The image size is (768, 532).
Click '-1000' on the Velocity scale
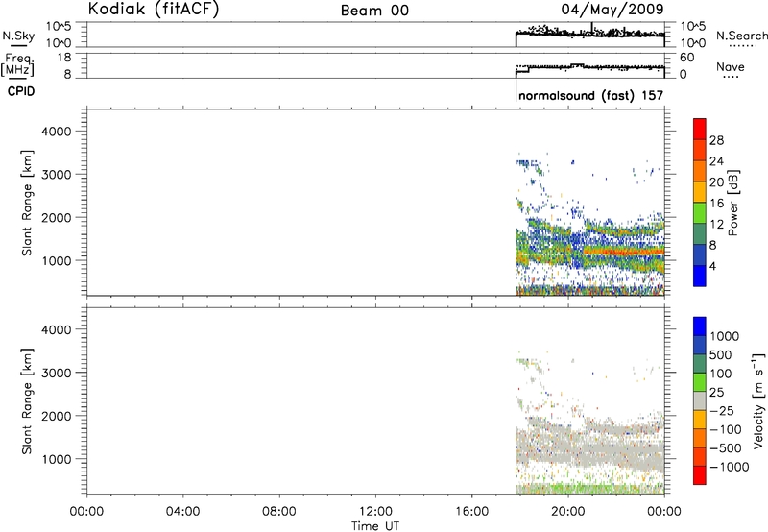tap(729, 467)
